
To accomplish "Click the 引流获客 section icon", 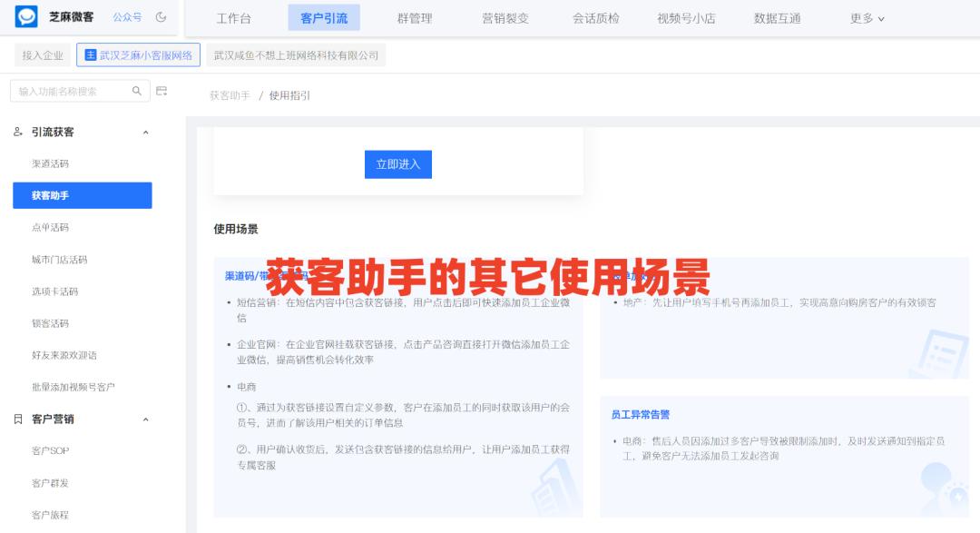I will [16, 132].
